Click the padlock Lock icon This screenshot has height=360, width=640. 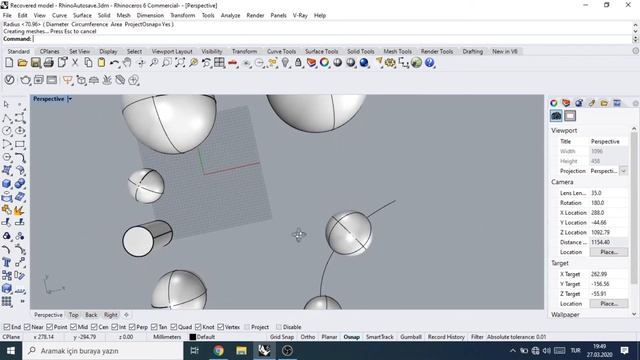coord(298,62)
